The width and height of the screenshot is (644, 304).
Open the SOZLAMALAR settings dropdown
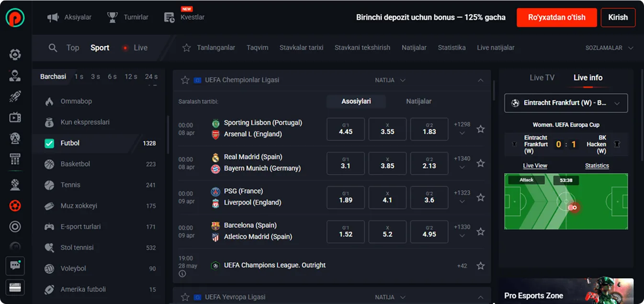click(609, 48)
